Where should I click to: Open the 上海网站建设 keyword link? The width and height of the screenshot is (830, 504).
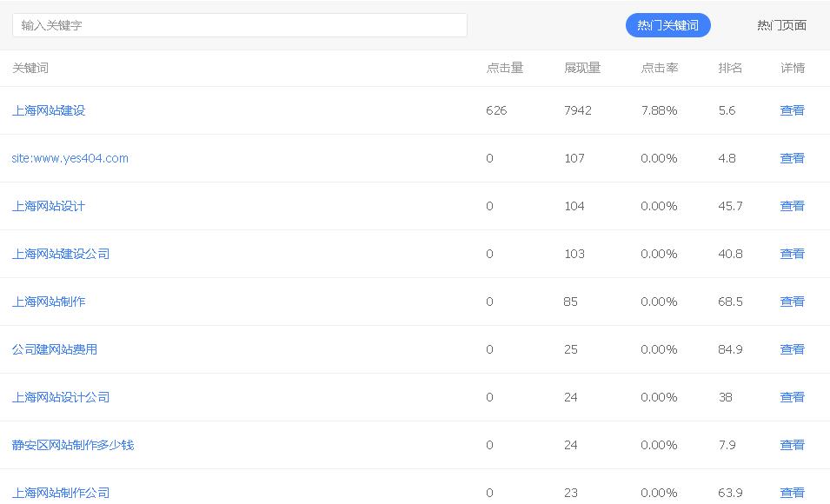click(49, 110)
